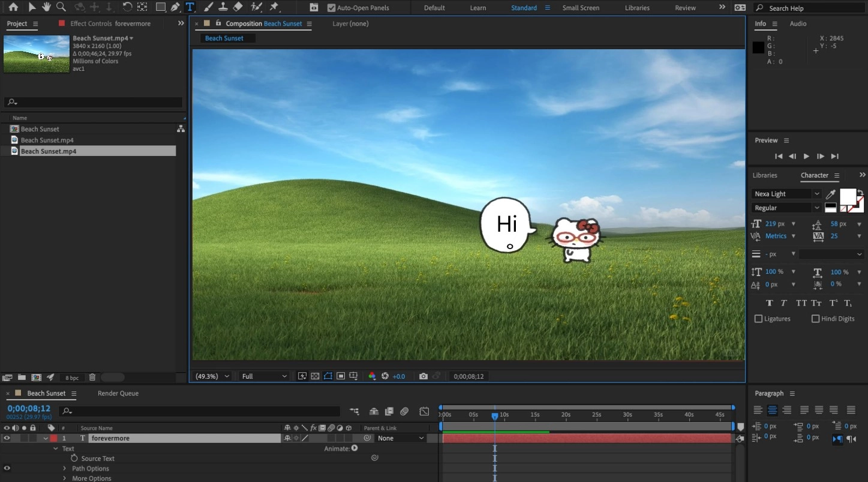This screenshot has width=868, height=482.
Task: Select the Pen tool
Action: point(175,7)
